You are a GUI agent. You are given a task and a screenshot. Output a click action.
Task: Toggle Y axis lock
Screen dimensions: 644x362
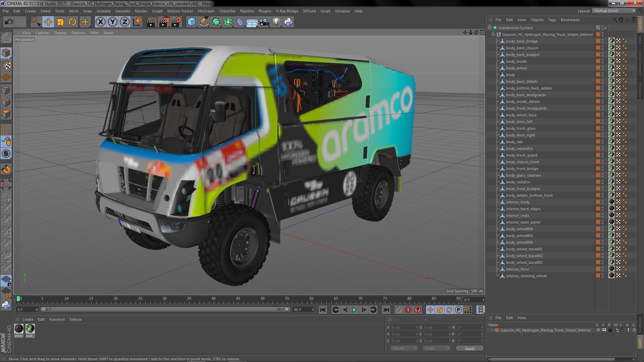click(x=113, y=22)
